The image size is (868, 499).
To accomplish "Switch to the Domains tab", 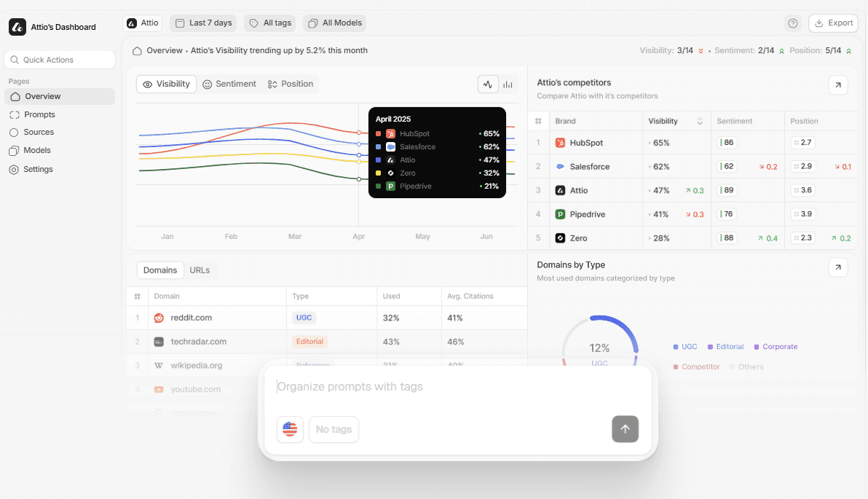I will point(160,270).
